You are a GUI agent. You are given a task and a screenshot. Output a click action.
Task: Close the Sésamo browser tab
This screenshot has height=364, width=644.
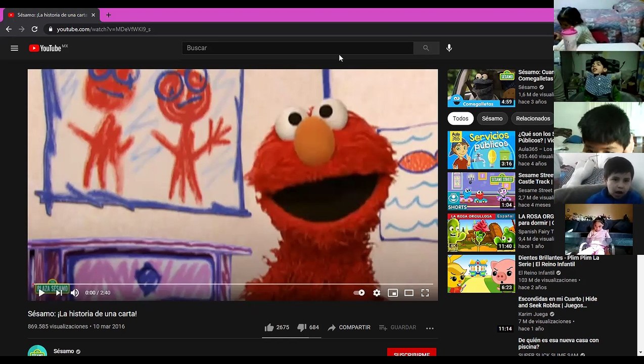[x=93, y=15]
